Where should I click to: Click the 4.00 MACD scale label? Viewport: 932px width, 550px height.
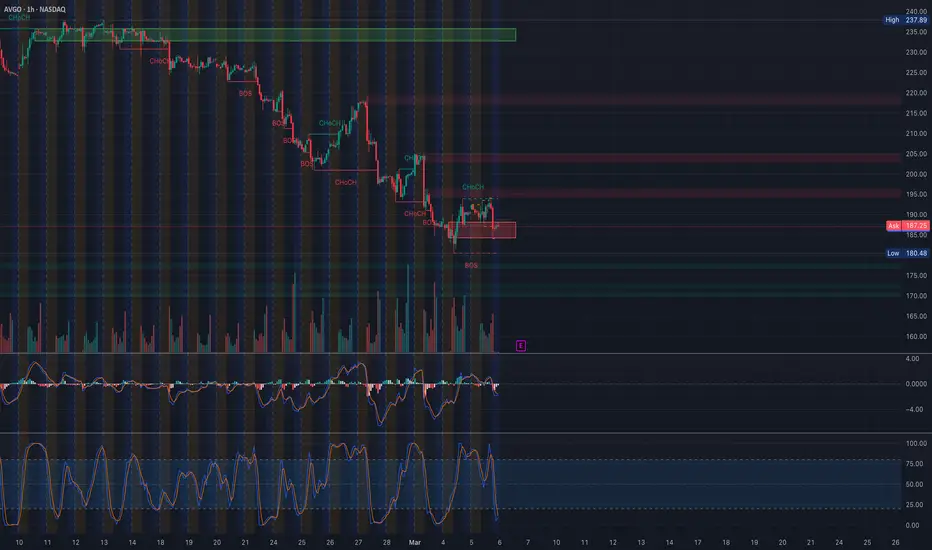(912, 359)
